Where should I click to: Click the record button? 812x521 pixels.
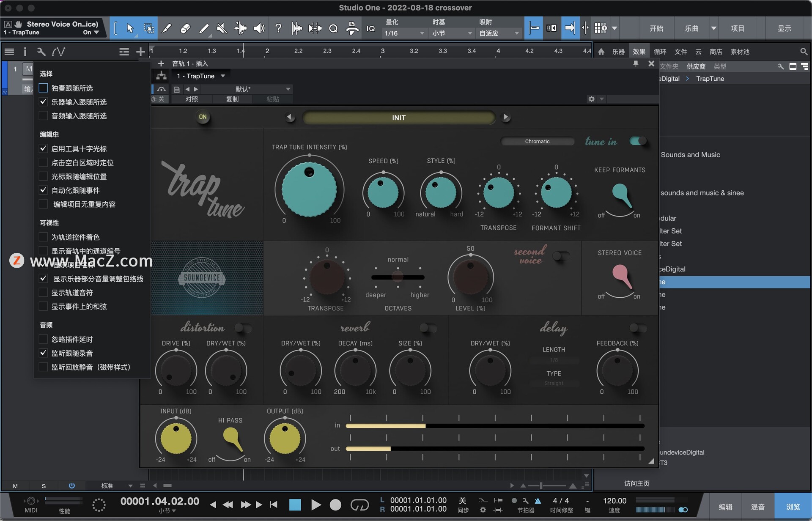[x=335, y=505]
